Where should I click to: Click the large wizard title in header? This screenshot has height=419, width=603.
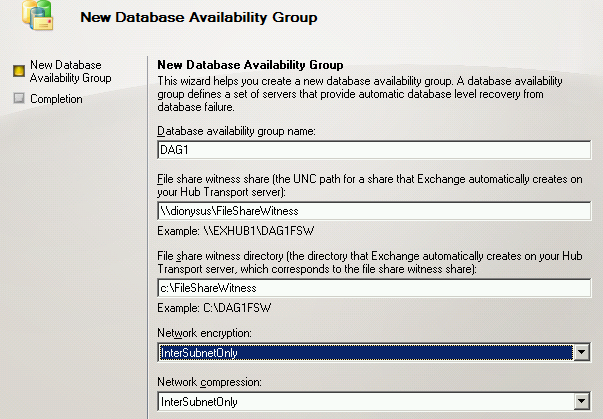pyautogui.click(x=198, y=17)
